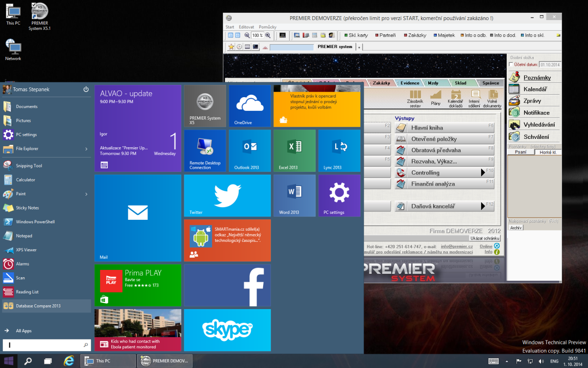Tick the Účetní datum checkbox
The height and width of the screenshot is (368, 588).
512,65
